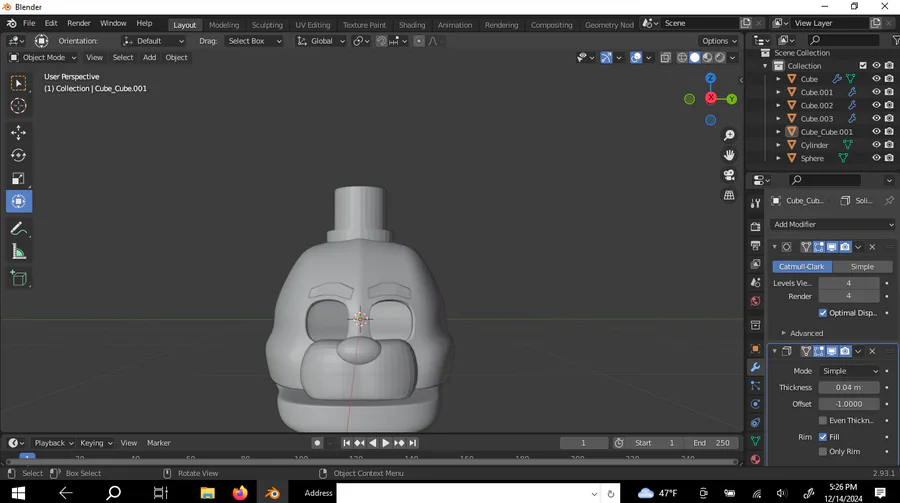Adjust Levels Viewport value field
900x503 pixels.
click(849, 283)
